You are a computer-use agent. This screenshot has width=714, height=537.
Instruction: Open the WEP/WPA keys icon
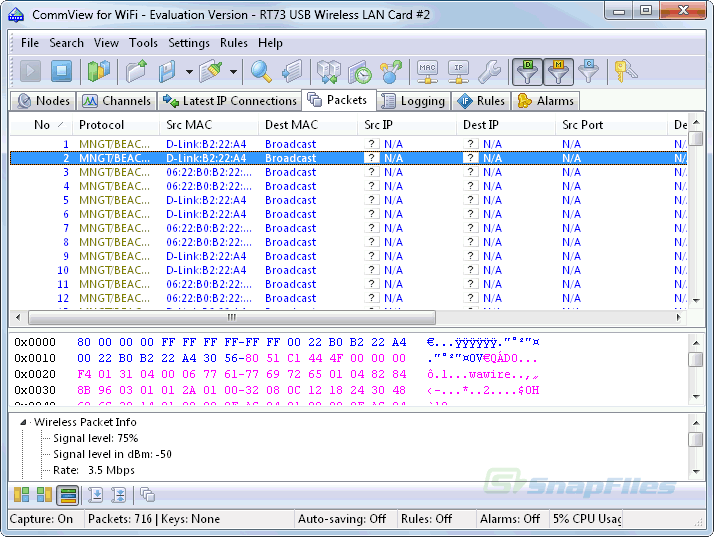coord(625,71)
